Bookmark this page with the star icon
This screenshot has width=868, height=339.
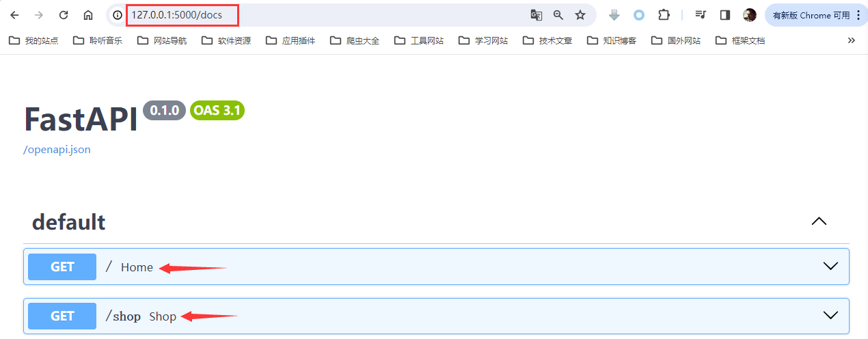[x=580, y=15]
